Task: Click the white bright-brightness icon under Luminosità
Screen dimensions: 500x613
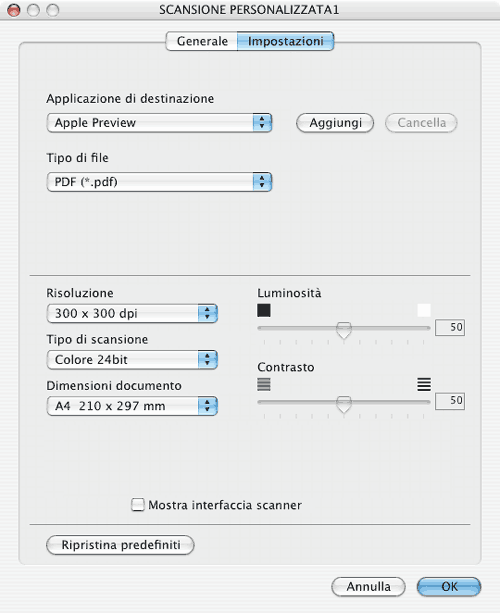Action: (424, 310)
